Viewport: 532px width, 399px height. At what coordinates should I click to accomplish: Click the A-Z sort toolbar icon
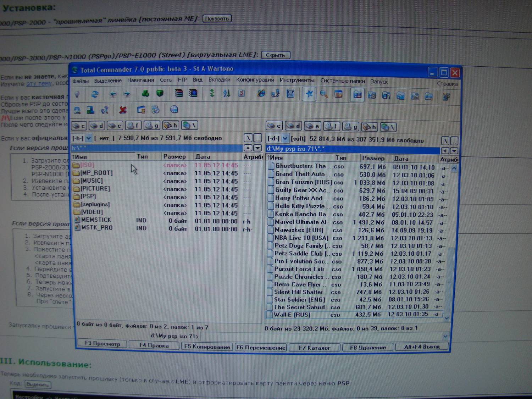(x=227, y=94)
